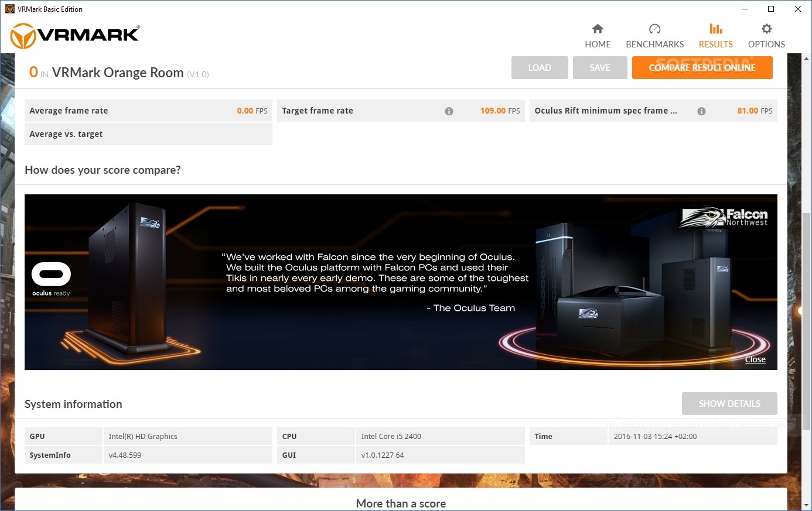
Task: Click the Falcon Northwest logo
Action: point(724,217)
